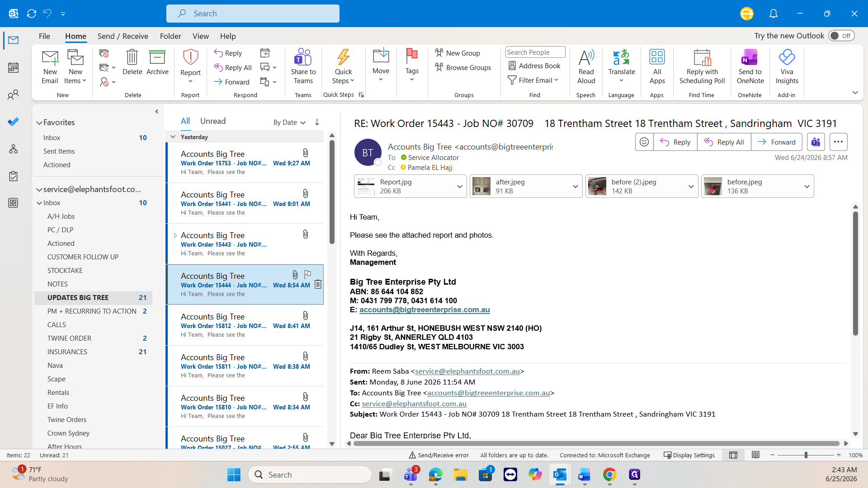This screenshot has width=868, height=488.
Task: Open the notifications bell
Action: coord(774,14)
